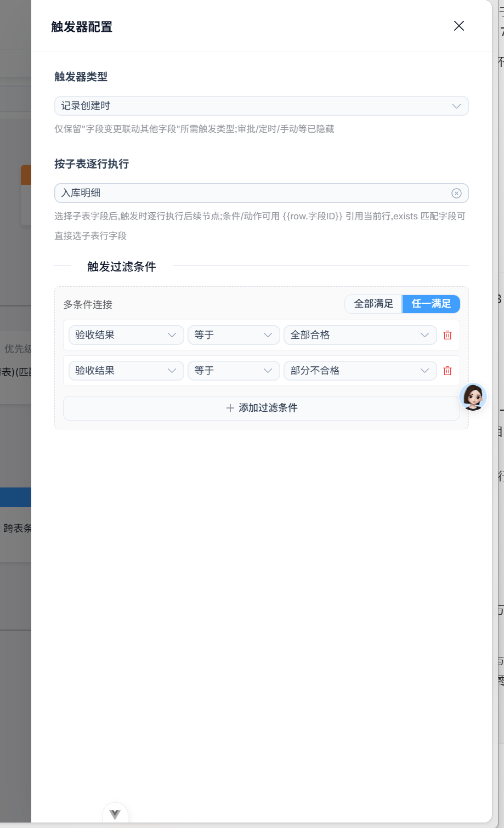Open the 触发器类型 dropdown showing 记录创建时
Screen dimensions: 504x828
click(261, 106)
